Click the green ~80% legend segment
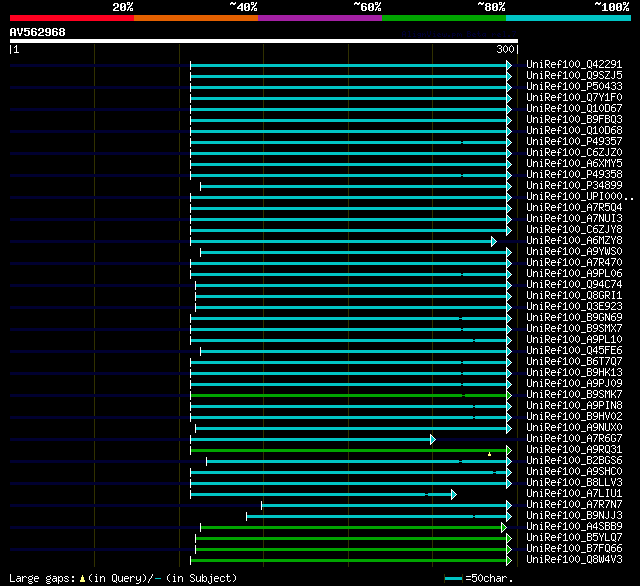Viewport: 640px width, 586px height. coord(444,18)
